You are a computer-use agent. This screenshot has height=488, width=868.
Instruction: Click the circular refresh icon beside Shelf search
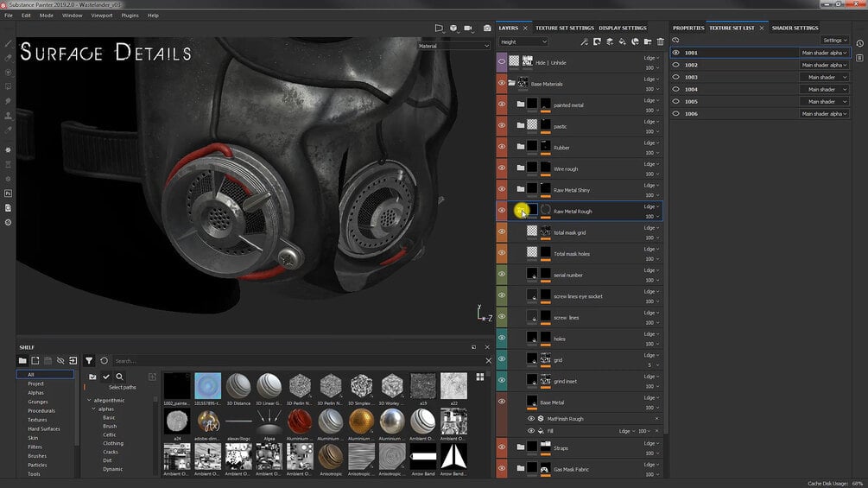pos(104,361)
